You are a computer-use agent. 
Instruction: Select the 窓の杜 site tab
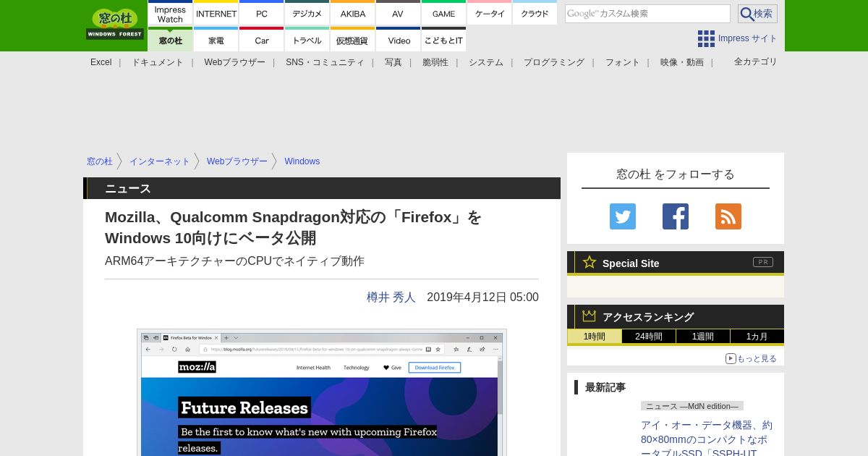click(x=170, y=40)
